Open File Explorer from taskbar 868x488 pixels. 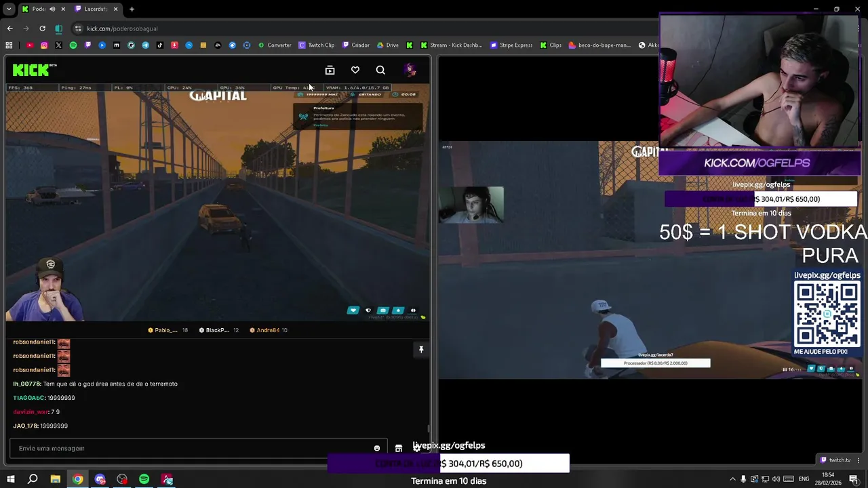pos(56,479)
